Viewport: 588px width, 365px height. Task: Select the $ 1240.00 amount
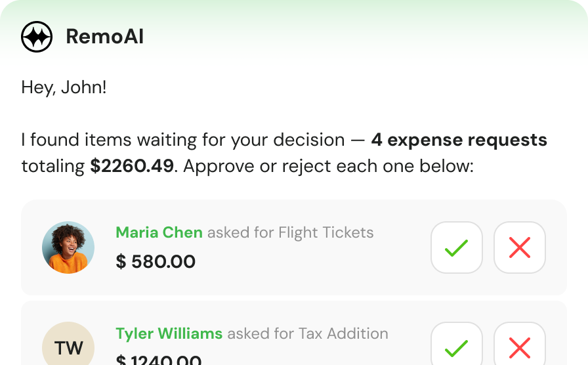tap(159, 360)
